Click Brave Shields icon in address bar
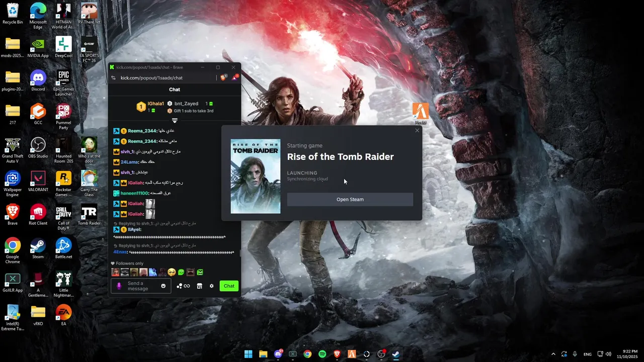 (224, 77)
